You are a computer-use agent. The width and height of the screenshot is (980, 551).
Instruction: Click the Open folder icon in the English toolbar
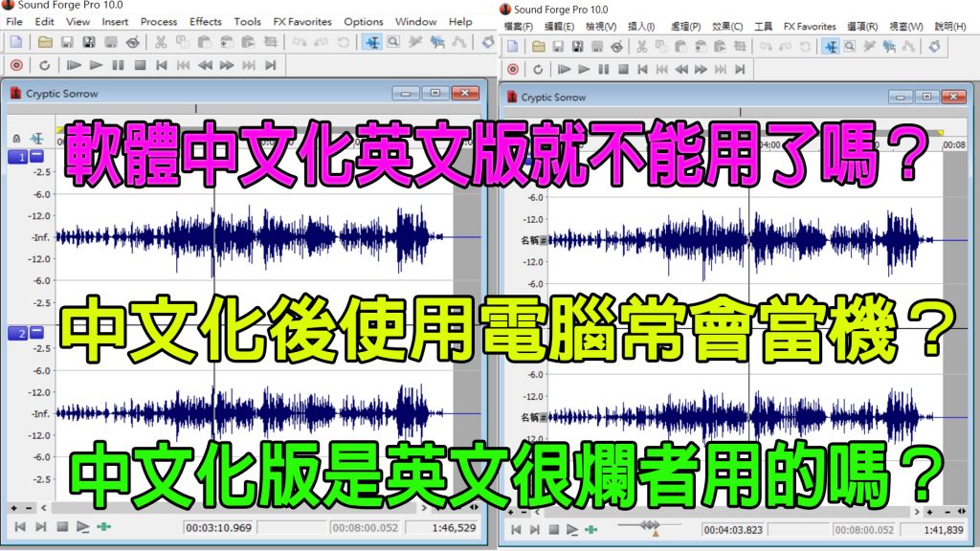tap(45, 42)
